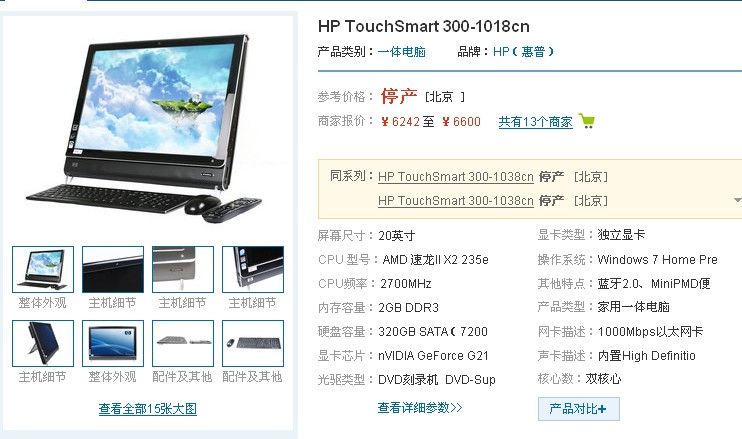
Task: Open 共有13个商家 merchants link
Action: [535, 122]
